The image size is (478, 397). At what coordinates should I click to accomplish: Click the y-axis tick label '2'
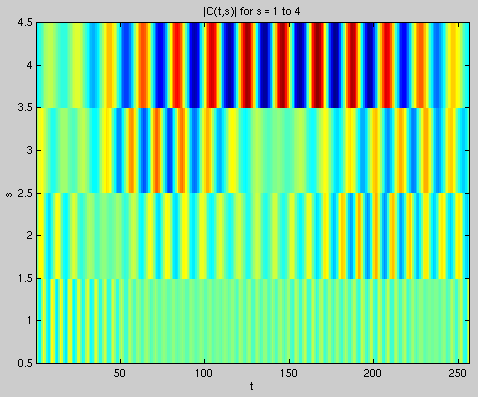coord(29,235)
